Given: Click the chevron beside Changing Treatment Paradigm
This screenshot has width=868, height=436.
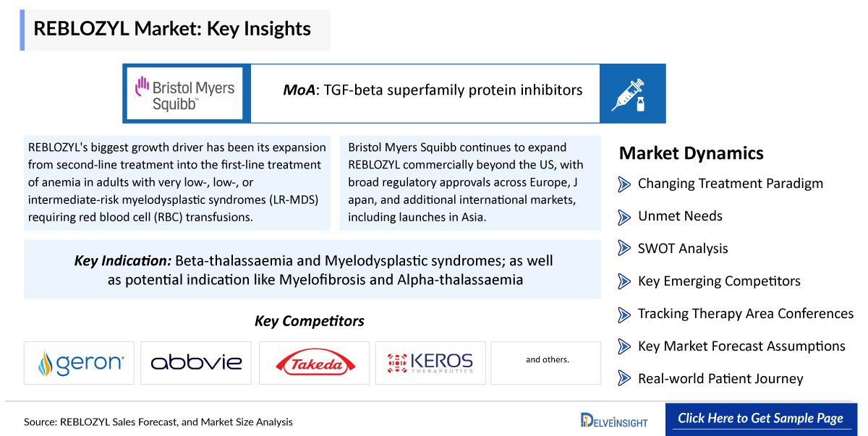Looking at the screenshot, I should coord(624,184).
